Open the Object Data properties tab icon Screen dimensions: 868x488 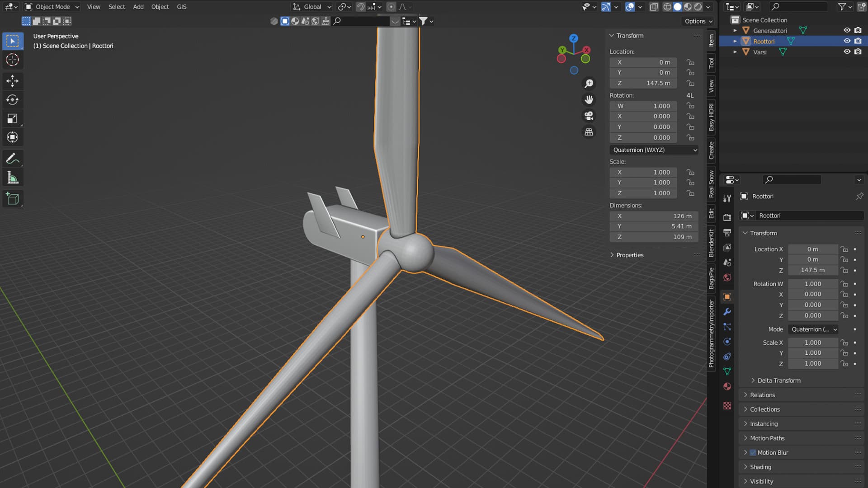click(x=727, y=371)
